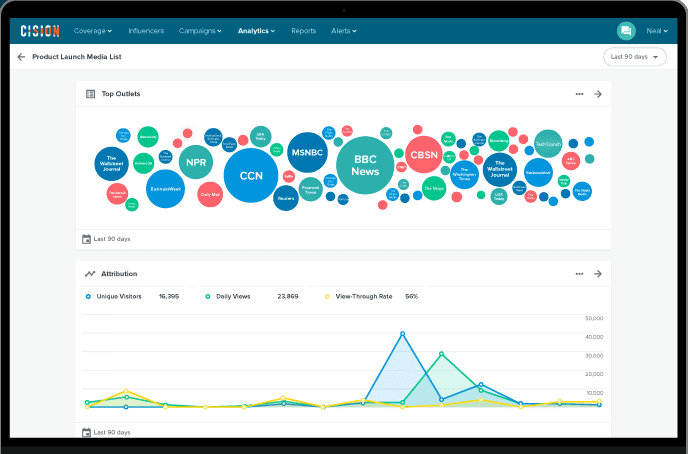The height and width of the screenshot is (454, 688).
Task: Go to Influencers page
Action: [x=146, y=31]
